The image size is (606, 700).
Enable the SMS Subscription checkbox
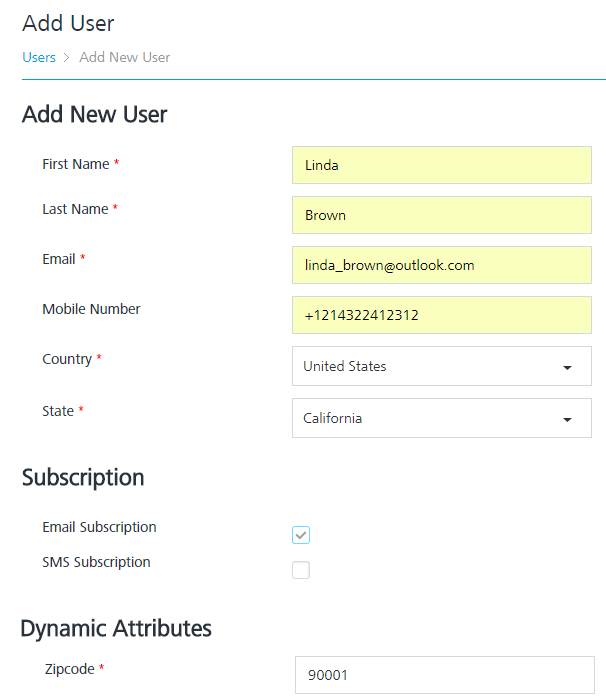point(301,570)
